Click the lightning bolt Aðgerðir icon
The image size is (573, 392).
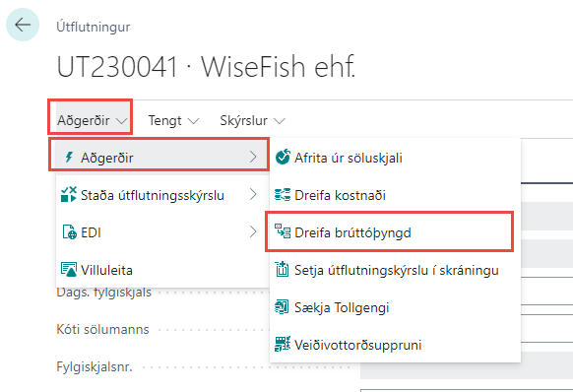click(x=69, y=158)
